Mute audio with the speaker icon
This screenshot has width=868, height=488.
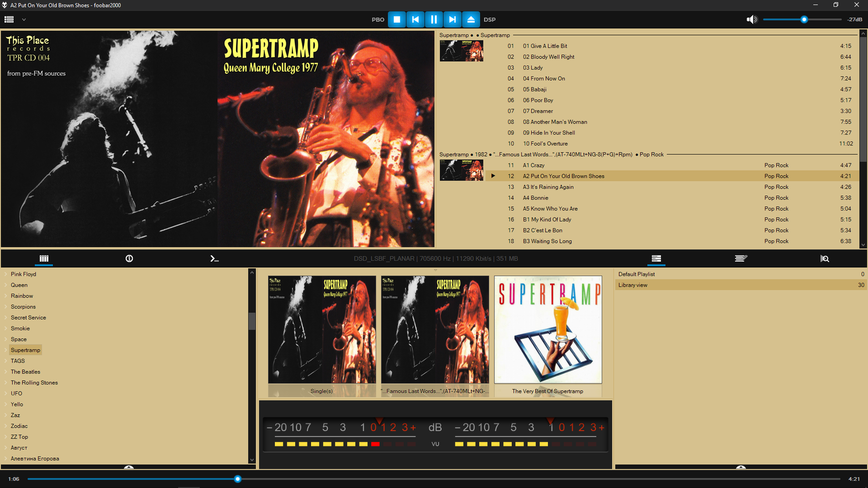tap(751, 20)
